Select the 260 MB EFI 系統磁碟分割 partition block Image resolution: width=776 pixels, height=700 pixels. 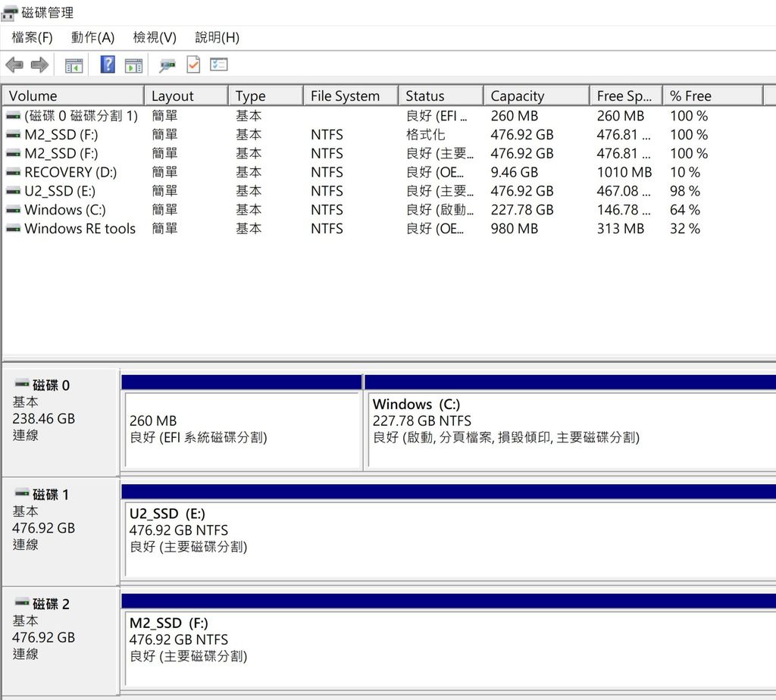tap(242, 429)
